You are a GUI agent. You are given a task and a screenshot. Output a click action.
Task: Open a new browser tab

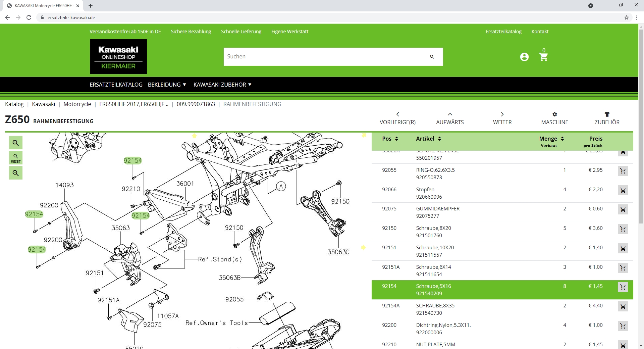pos(91,6)
